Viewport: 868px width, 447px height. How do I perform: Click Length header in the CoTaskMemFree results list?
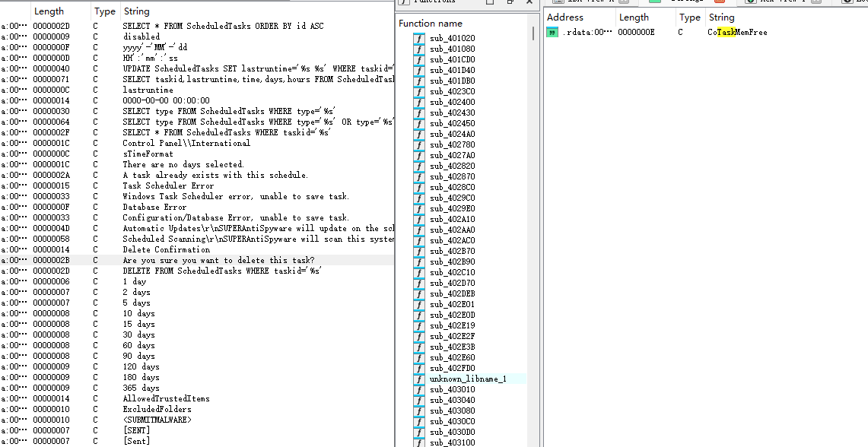(x=634, y=17)
